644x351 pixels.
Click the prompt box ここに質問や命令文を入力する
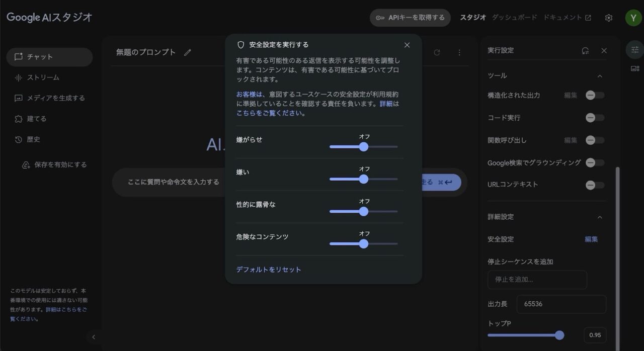point(174,182)
